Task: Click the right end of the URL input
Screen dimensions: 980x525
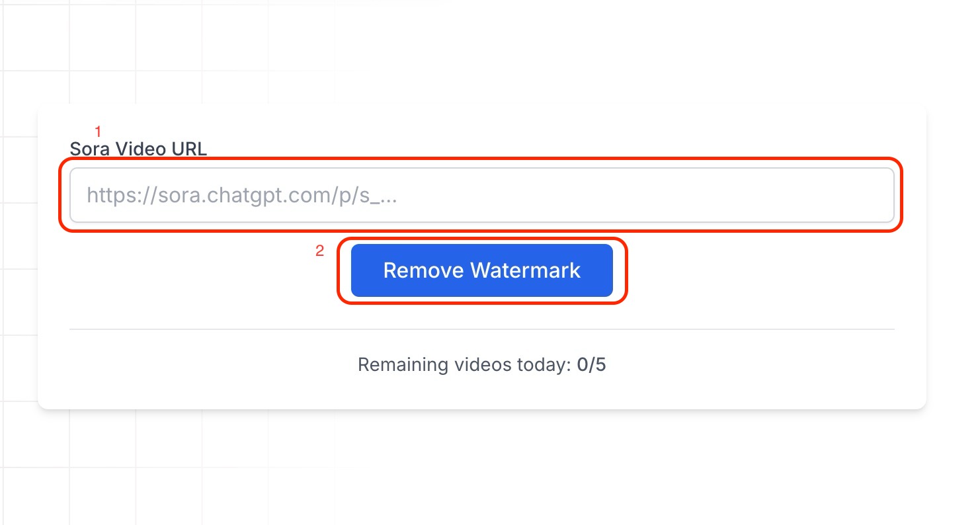Action: tap(873, 195)
